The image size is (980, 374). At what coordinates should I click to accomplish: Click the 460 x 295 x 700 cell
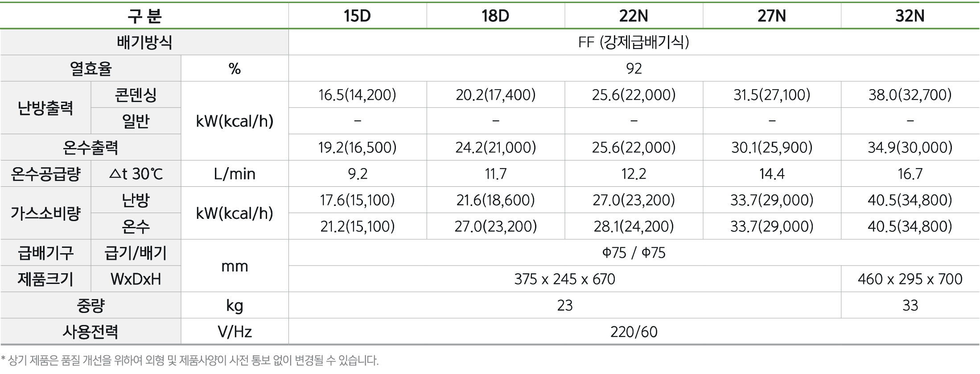point(910,279)
